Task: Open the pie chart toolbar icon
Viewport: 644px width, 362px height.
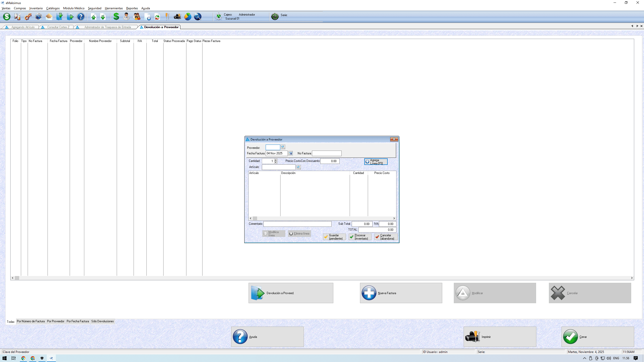Action: click(188, 17)
